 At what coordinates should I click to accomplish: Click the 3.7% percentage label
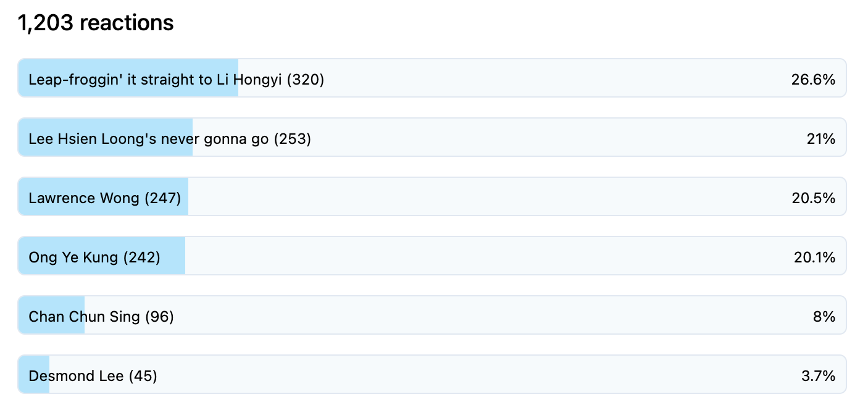point(818,375)
